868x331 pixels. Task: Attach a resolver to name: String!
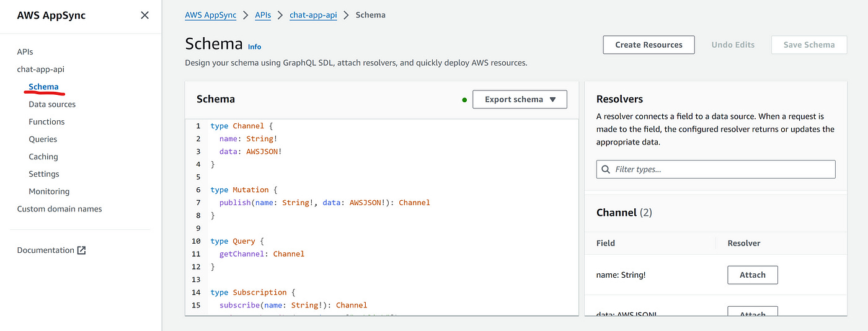[x=753, y=275]
